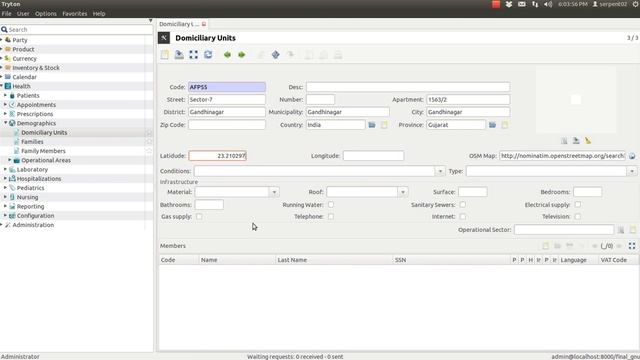Open Family Members in the sidebar tree

[x=43, y=151]
